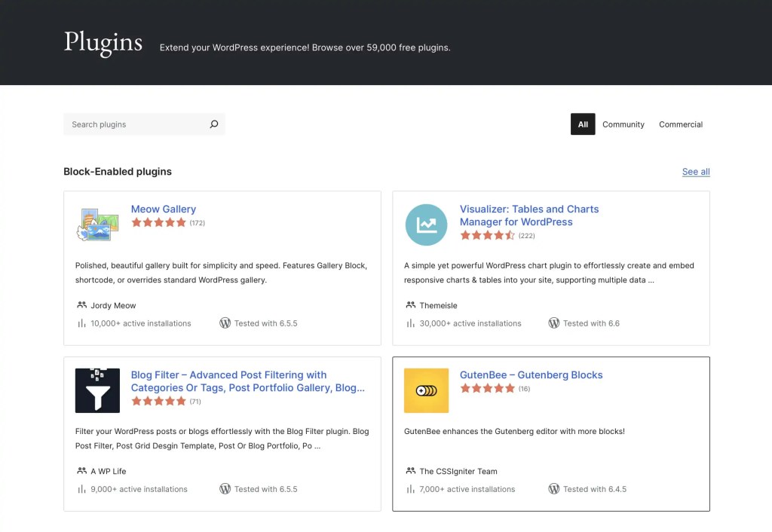The width and height of the screenshot is (772, 532).
Task: Click the Blog Filter funnel icon
Action: [x=98, y=390]
